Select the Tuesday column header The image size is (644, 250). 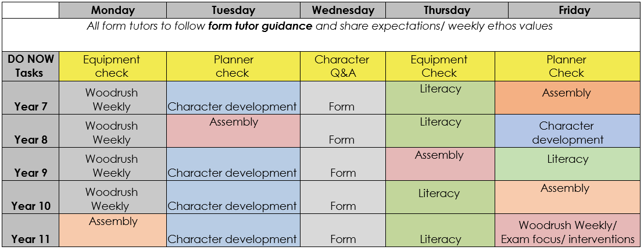[233, 10]
